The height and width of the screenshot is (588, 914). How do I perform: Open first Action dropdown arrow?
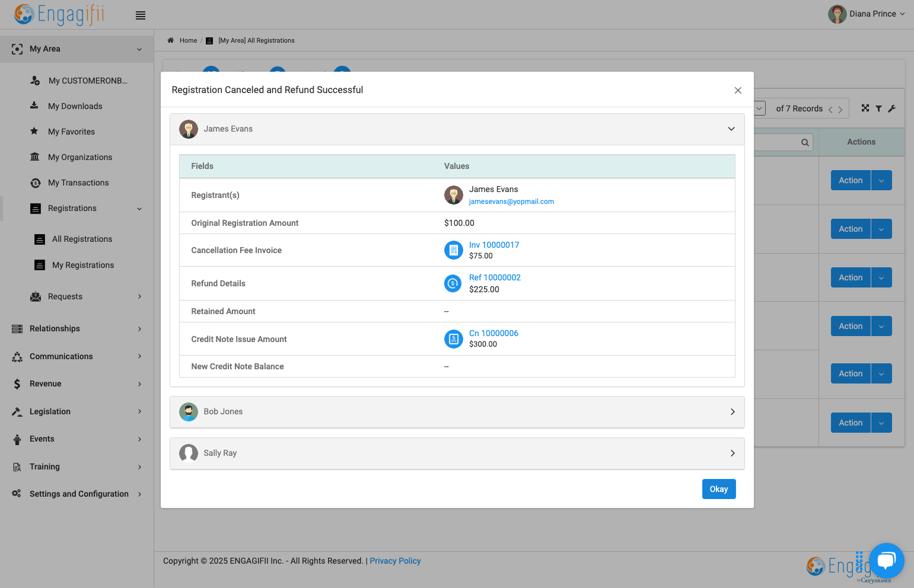tap(881, 181)
